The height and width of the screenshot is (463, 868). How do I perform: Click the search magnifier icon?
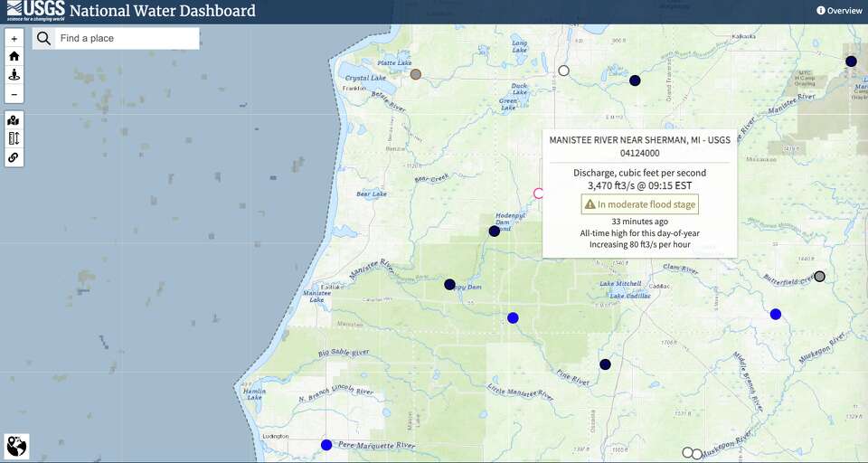(x=43, y=38)
